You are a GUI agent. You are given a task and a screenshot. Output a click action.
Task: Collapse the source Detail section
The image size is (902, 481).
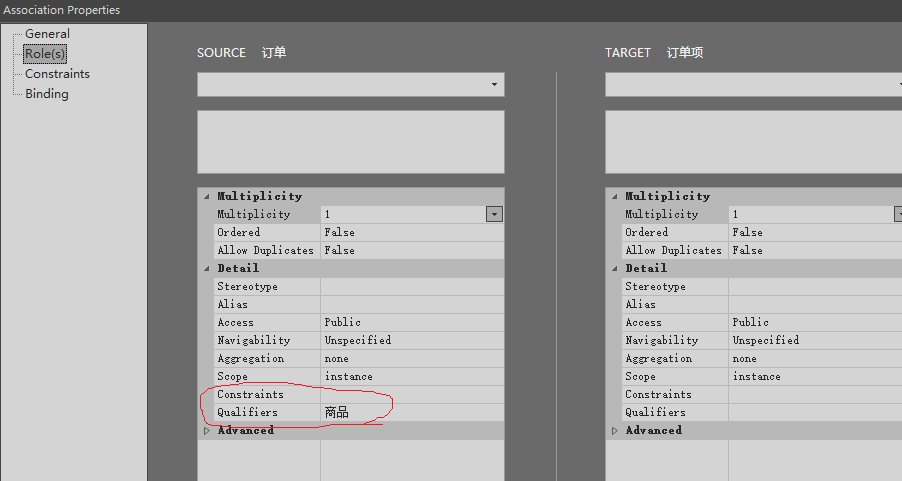click(207, 269)
